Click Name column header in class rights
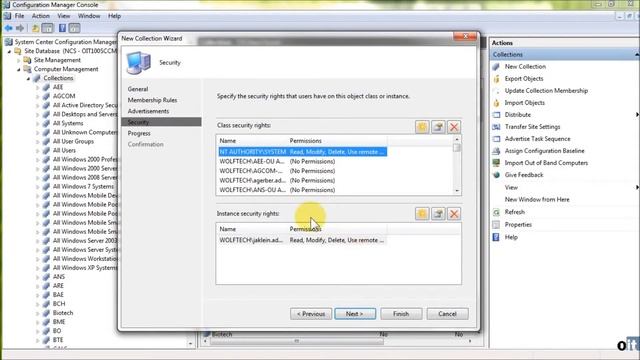The image size is (640, 360). (252, 141)
